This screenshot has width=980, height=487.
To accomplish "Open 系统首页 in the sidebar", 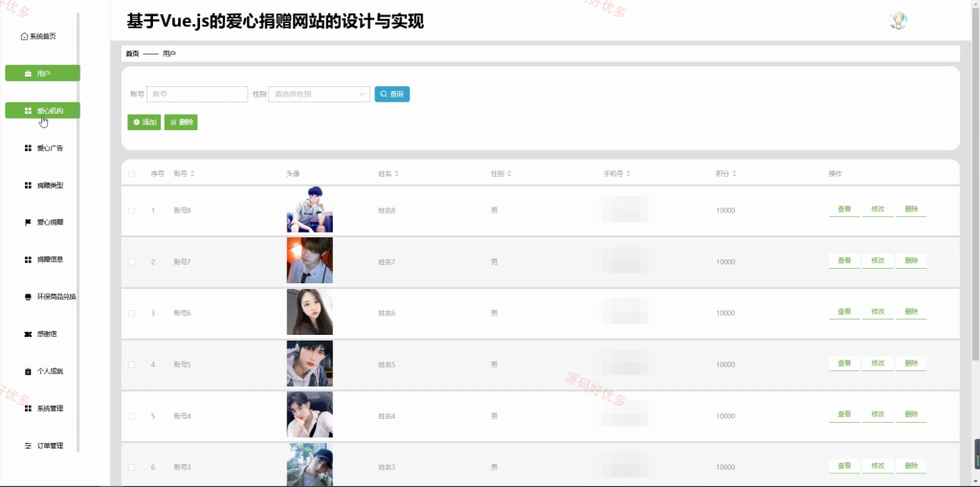I will click(38, 36).
